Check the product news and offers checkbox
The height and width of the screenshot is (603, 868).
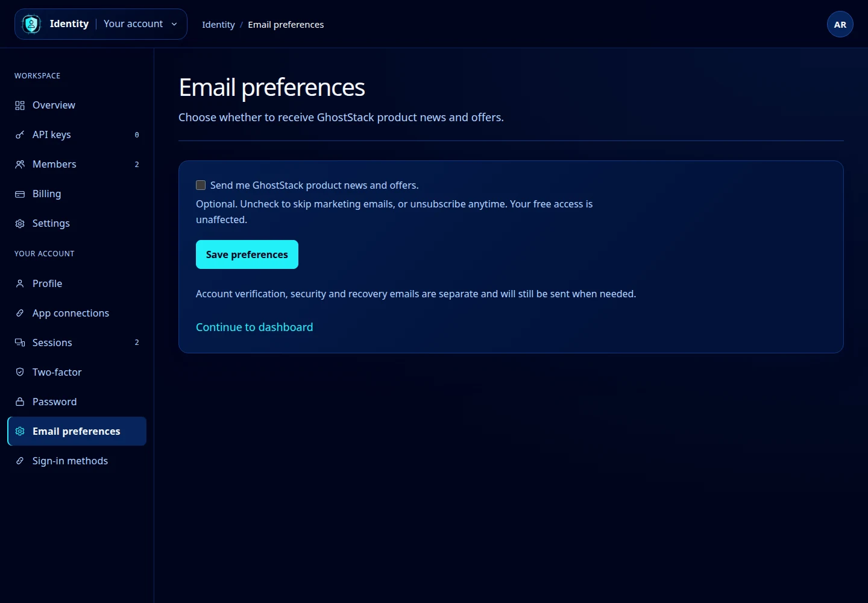201,185
